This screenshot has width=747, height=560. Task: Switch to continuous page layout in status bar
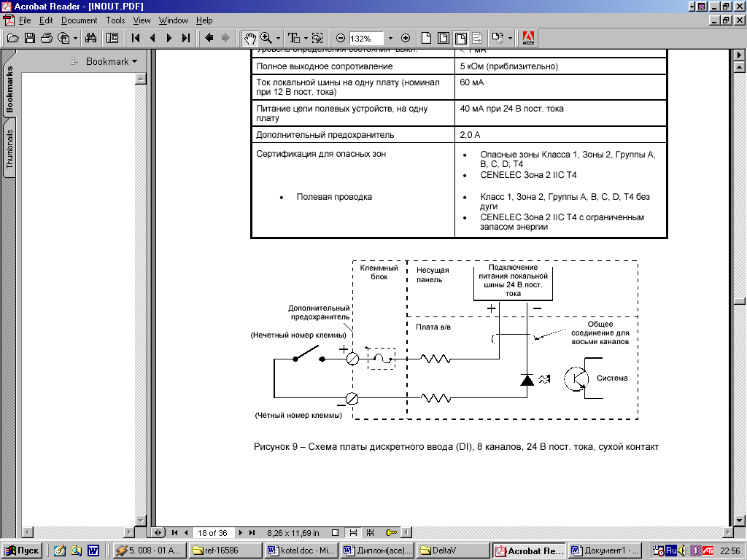click(353, 533)
